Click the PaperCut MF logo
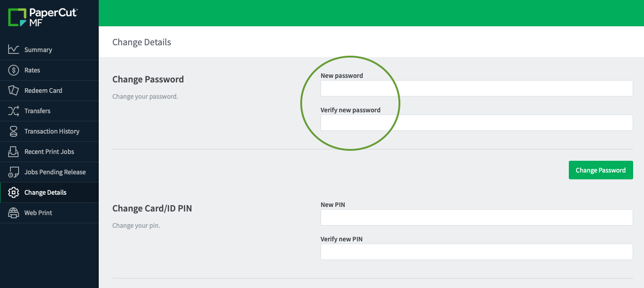Image resolution: width=644 pixels, height=288 pixels. (x=43, y=17)
